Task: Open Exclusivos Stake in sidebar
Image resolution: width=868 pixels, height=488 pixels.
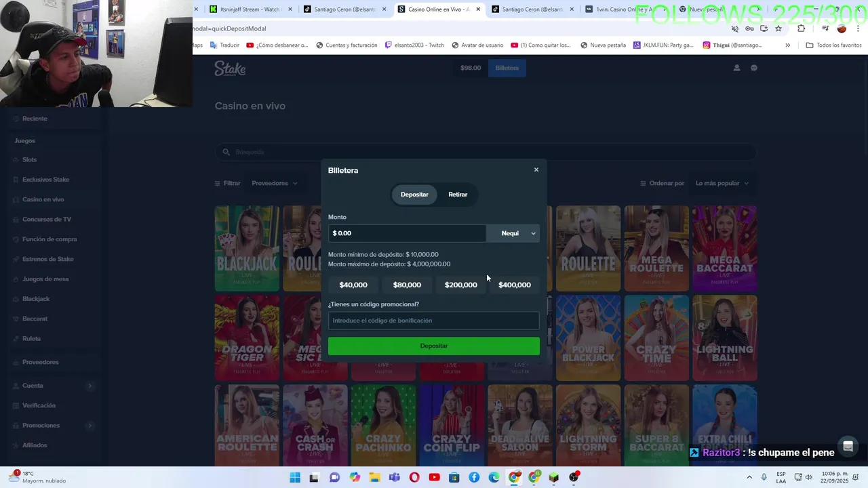Action: [45, 180]
